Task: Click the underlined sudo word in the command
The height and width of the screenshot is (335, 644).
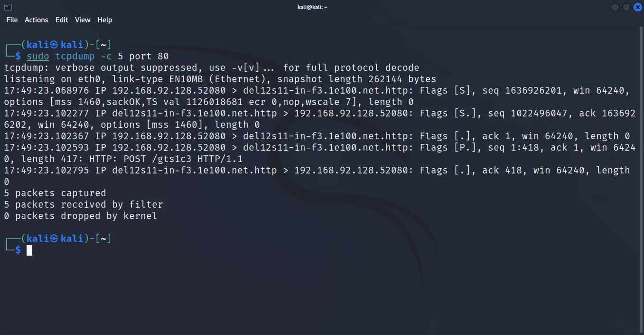Action: click(x=38, y=57)
